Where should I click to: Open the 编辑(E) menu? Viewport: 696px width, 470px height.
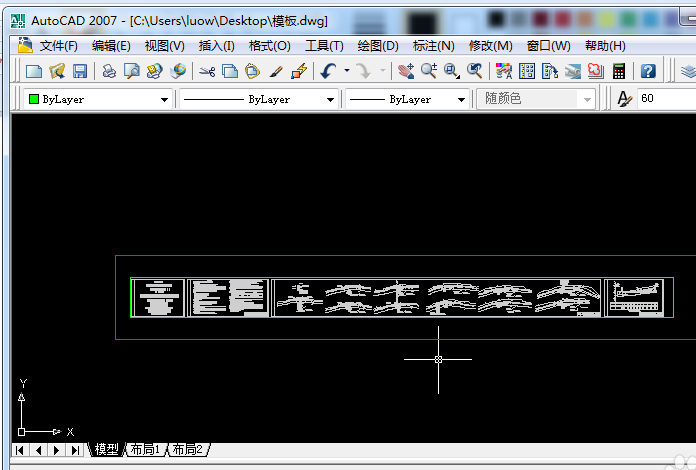111,46
